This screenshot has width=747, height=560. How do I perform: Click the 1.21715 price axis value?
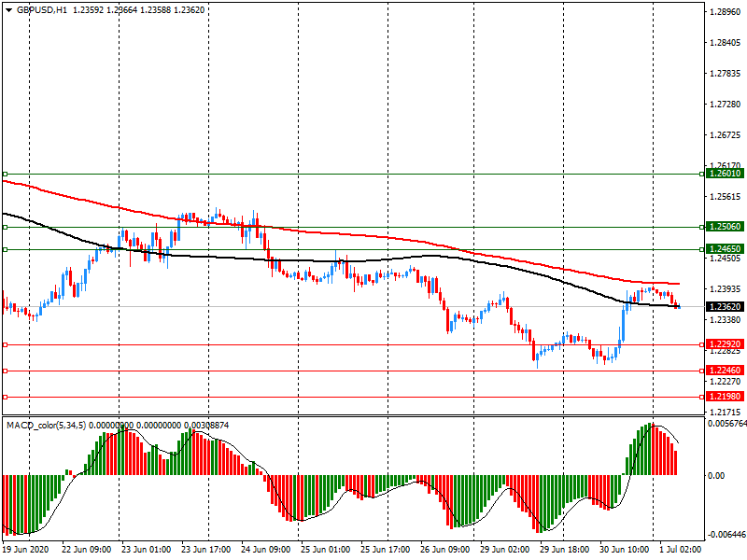(726, 413)
